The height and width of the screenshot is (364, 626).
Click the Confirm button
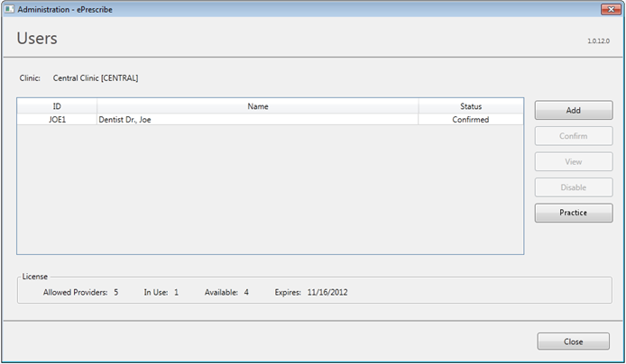click(573, 136)
